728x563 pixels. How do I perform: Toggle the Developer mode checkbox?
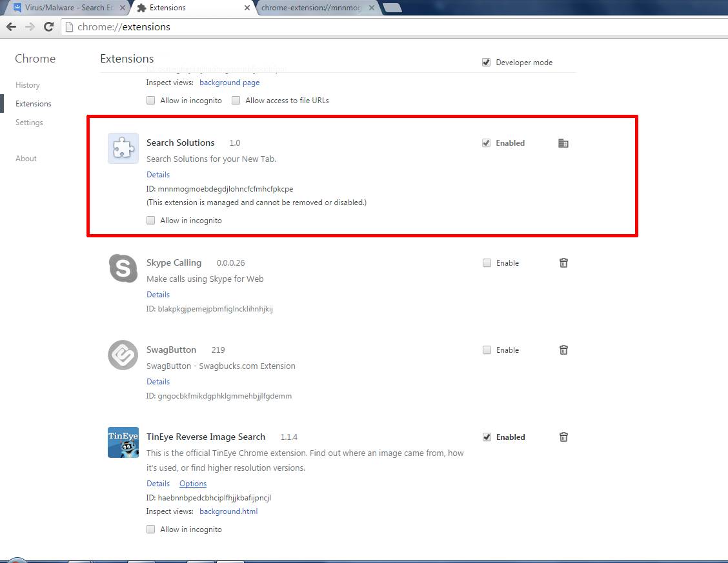click(486, 62)
